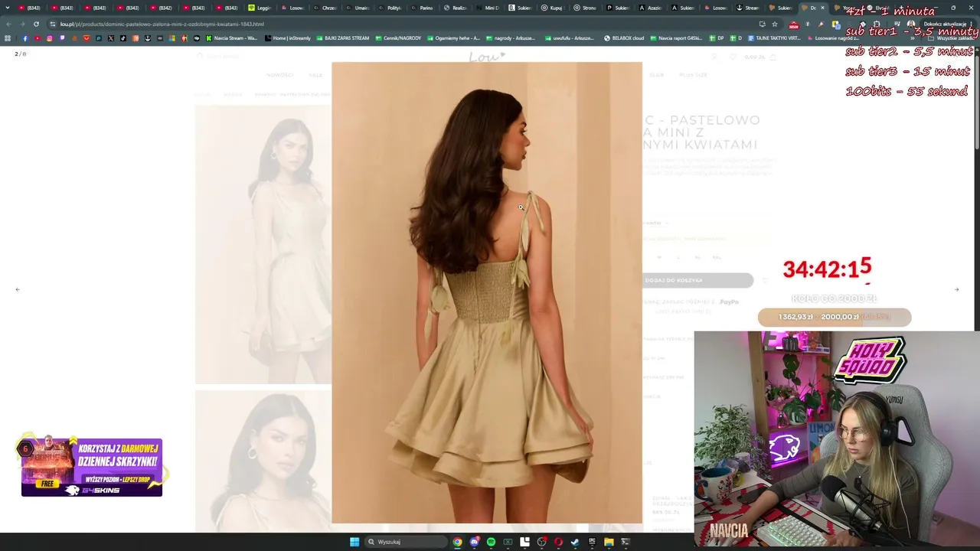Open the apps grid in bookmarks bar
Viewport: 980px width, 551px height.
pos(8,38)
